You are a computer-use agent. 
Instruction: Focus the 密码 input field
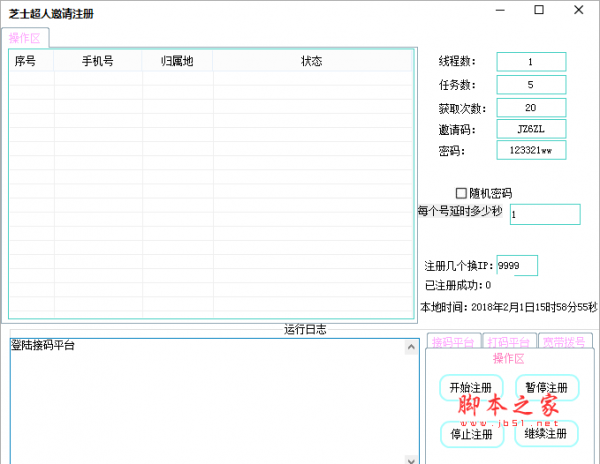click(530, 150)
